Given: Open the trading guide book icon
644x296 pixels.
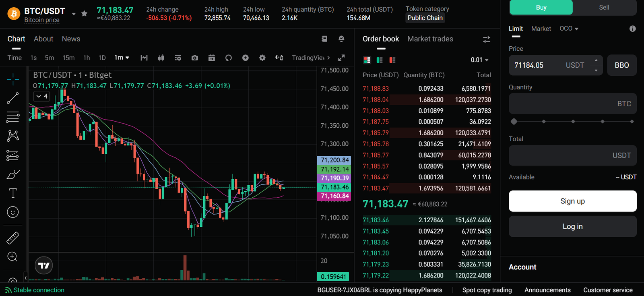Looking at the screenshot, I should [x=324, y=39].
